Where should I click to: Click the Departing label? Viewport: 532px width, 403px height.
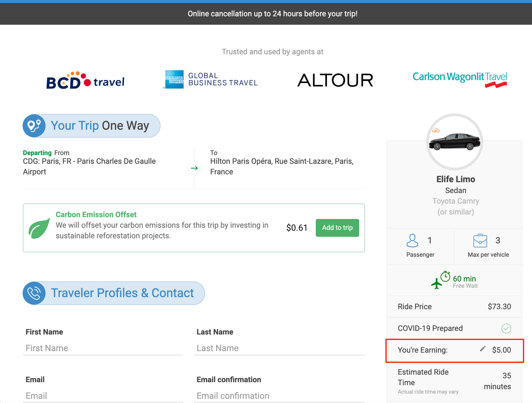(x=37, y=153)
